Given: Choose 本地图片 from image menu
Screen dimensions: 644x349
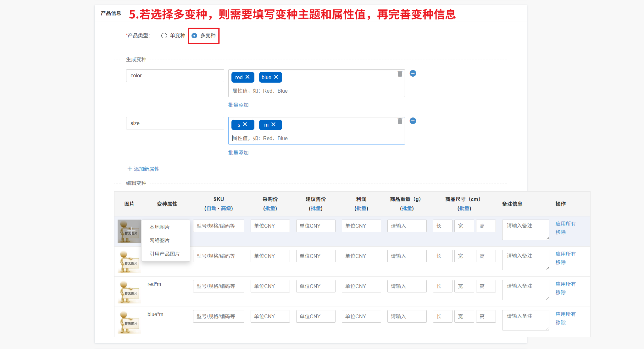Looking at the screenshot, I should 159,227.
